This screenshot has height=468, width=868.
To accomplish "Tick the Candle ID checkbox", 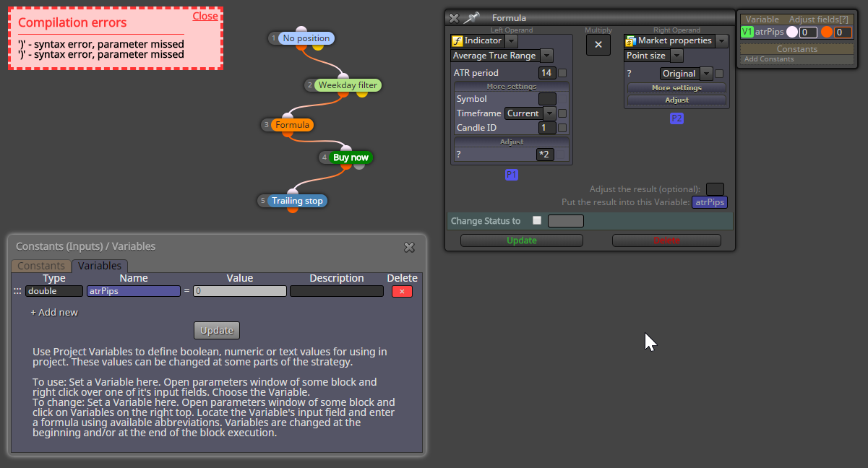I will (562, 128).
